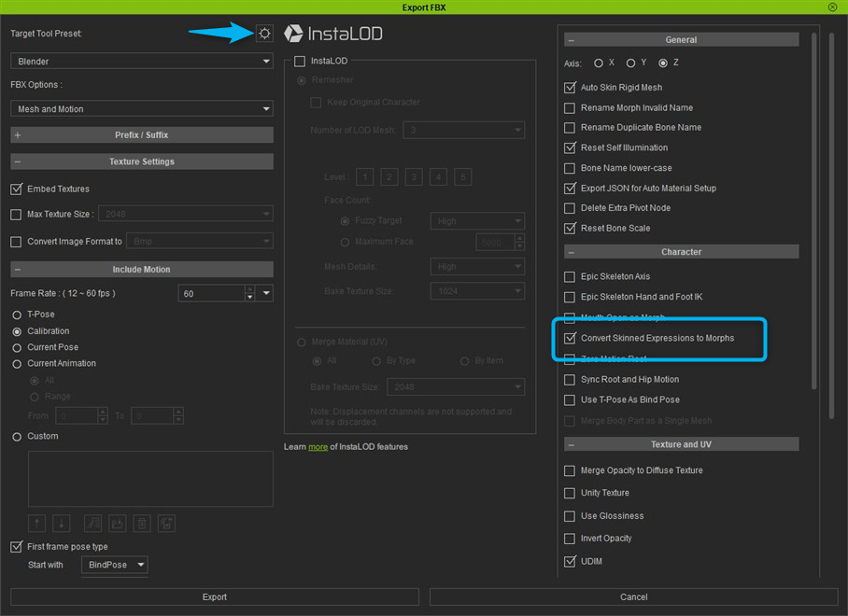Enable Sync Root and Hip Motion checkbox
Viewport: 848px width, 616px height.
(570, 380)
